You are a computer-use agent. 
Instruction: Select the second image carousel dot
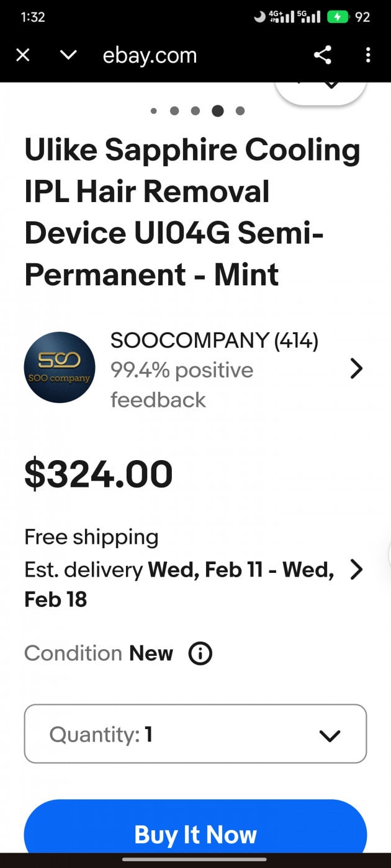click(174, 111)
